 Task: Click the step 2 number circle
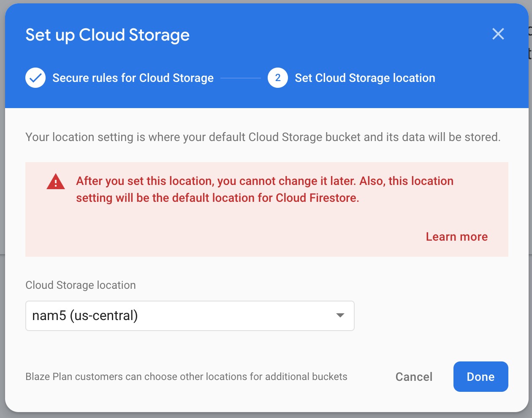278,78
